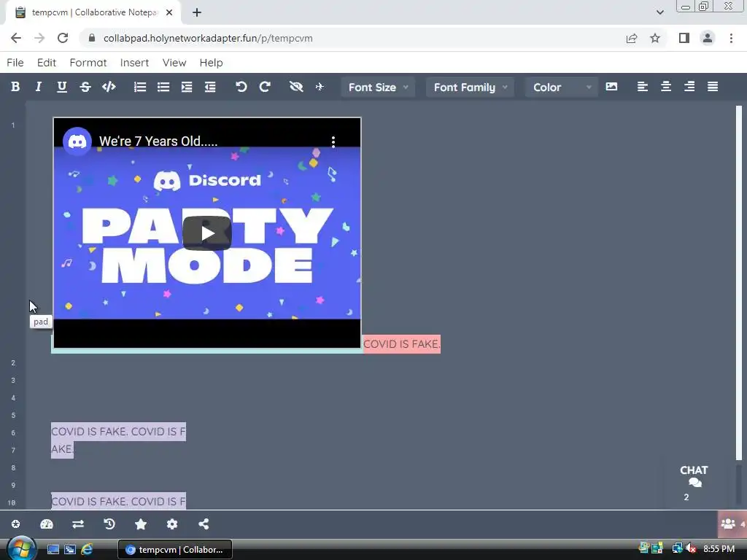Image resolution: width=747 pixels, height=560 pixels.
Task: Toggle bold formatting
Action: click(15, 87)
